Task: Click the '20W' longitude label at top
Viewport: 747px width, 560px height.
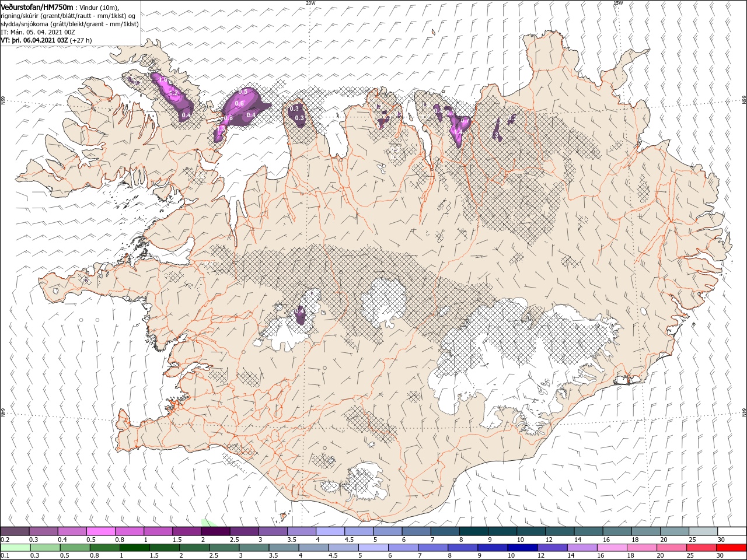Action: coord(310,3)
